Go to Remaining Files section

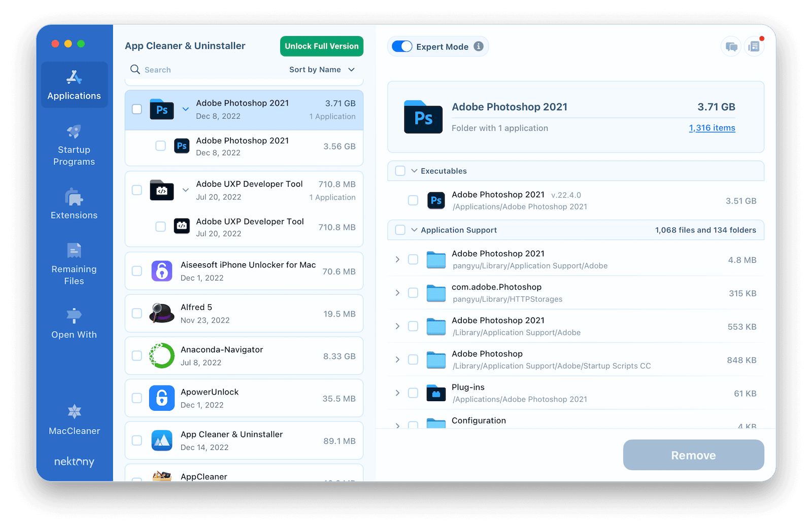click(74, 264)
